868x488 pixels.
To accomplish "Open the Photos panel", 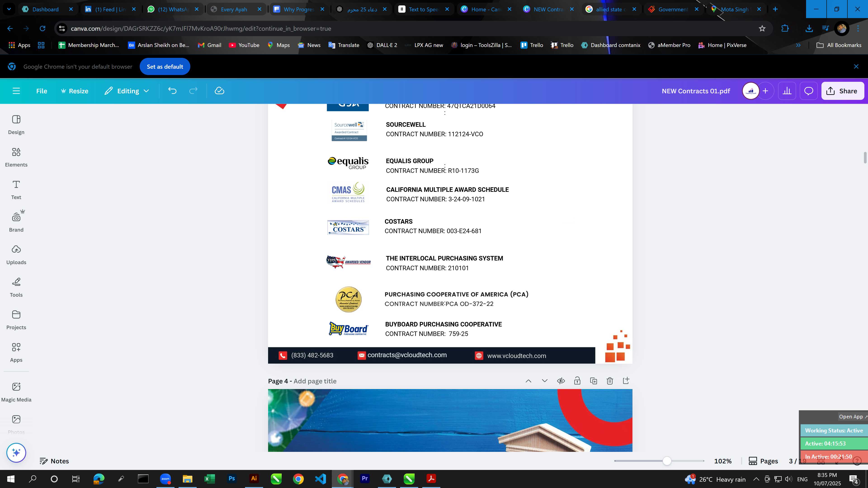I will pos(16,424).
